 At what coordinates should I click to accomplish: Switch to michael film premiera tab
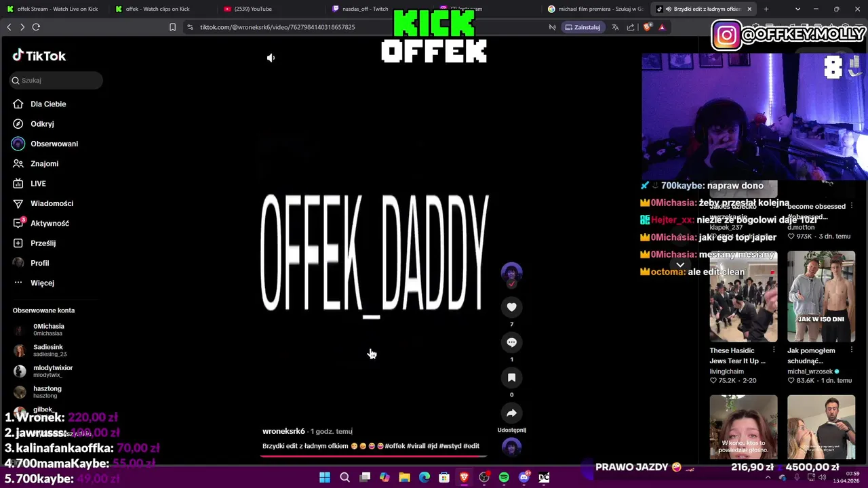click(x=595, y=9)
